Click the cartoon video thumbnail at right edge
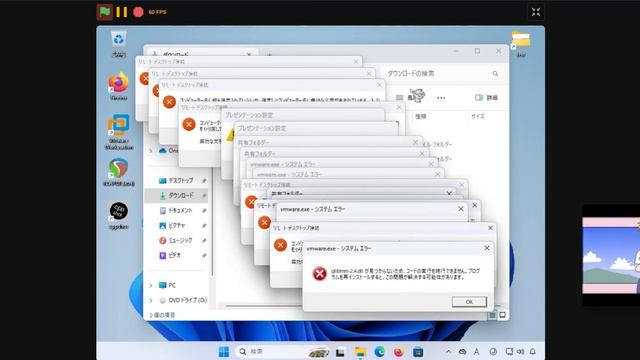640x360 pixels. pos(611,256)
